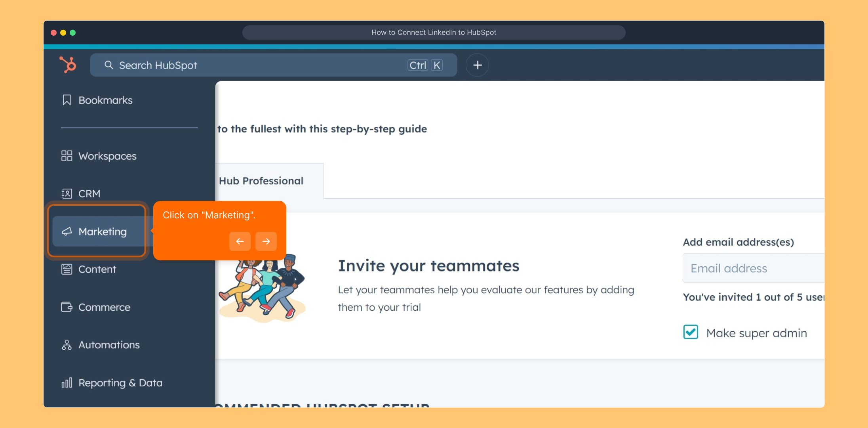Focus the Search HubSpot box
868x428 pixels.
(x=257, y=65)
